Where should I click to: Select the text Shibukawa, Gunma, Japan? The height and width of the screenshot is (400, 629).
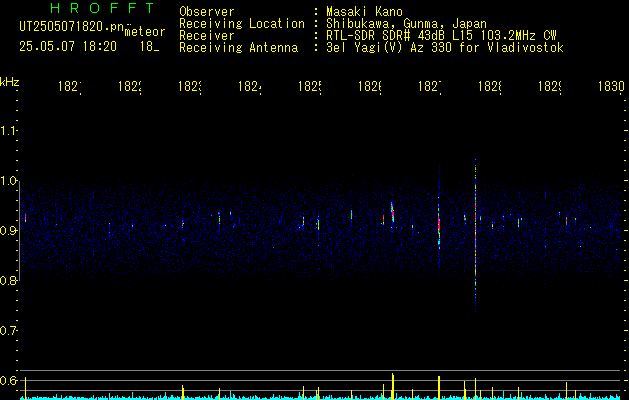point(406,24)
